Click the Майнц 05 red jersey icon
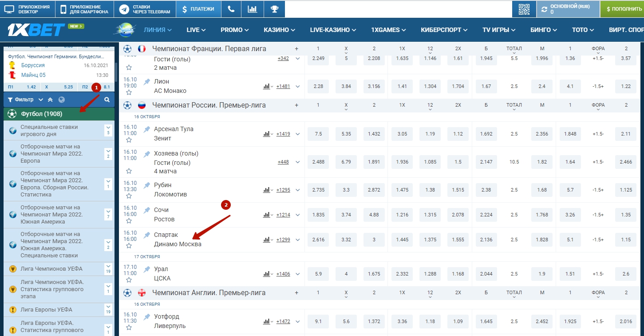The image size is (644, 336). click(12, 75)
